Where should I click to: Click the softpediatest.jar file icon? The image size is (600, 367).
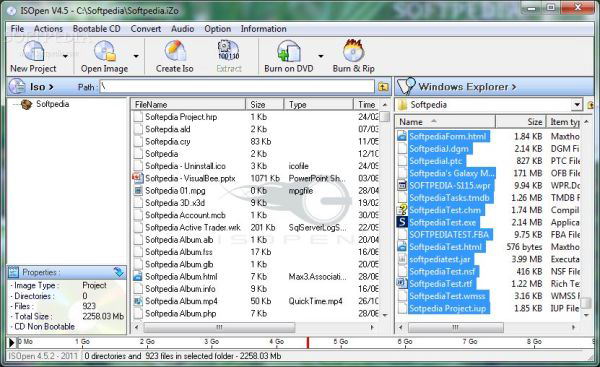click(x=402, y=259)
